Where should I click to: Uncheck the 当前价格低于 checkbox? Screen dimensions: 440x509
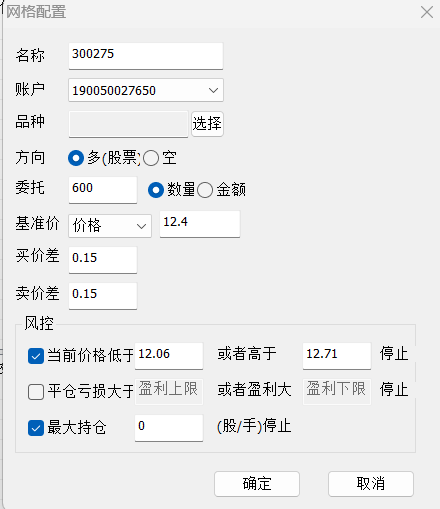36,356
